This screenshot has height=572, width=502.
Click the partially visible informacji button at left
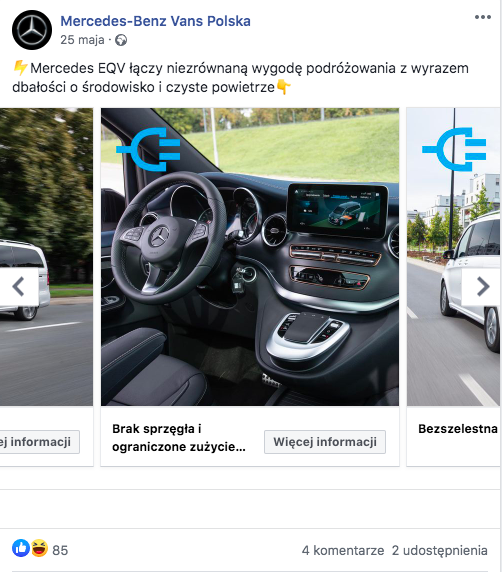(39, 442)
